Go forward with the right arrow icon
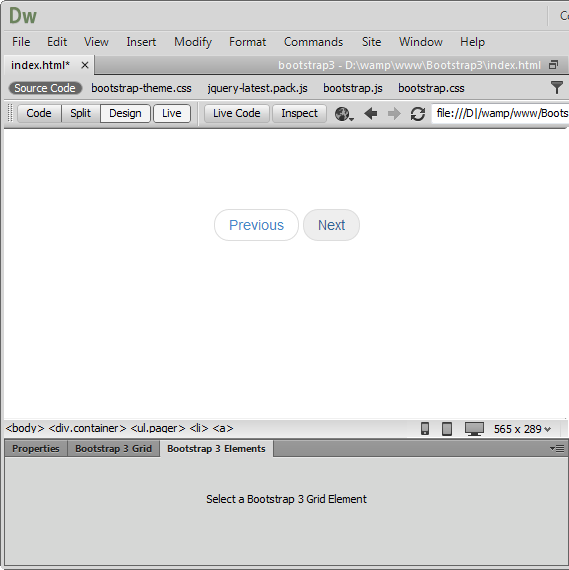This screenshot has height=570, width=569. [x=394, y=114]
